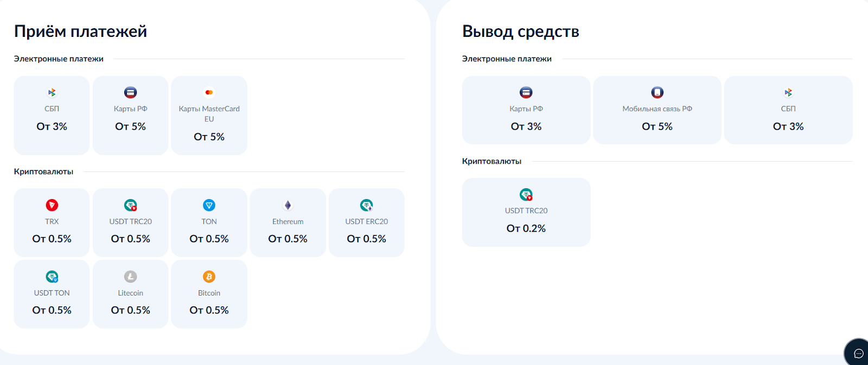The width and height of the screenshot is (868, 365).
Task: Click the Карты РФ icon in payment acceptance
Action: pyautogui.click(x=130, y=93)
